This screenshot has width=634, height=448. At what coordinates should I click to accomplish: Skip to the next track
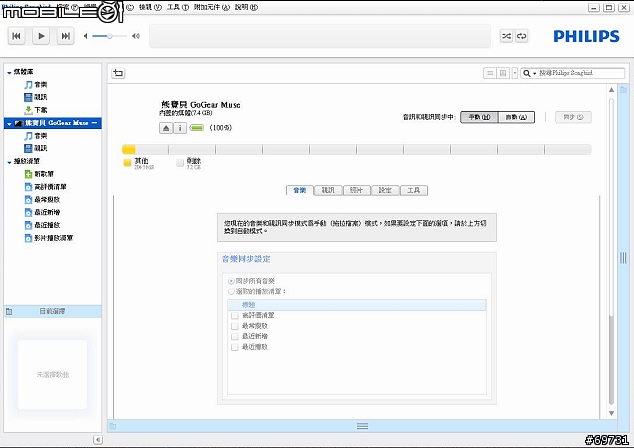point(66,36)
